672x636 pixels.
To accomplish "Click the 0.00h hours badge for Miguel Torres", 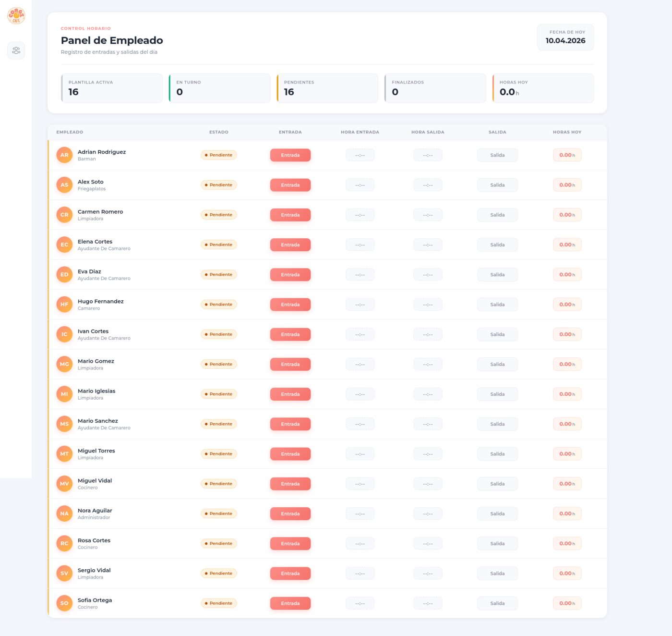I will click(567, 453).
